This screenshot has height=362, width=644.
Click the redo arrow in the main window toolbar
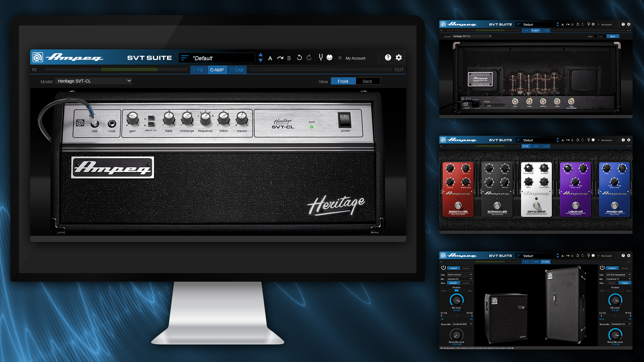(x=309, y=58)
